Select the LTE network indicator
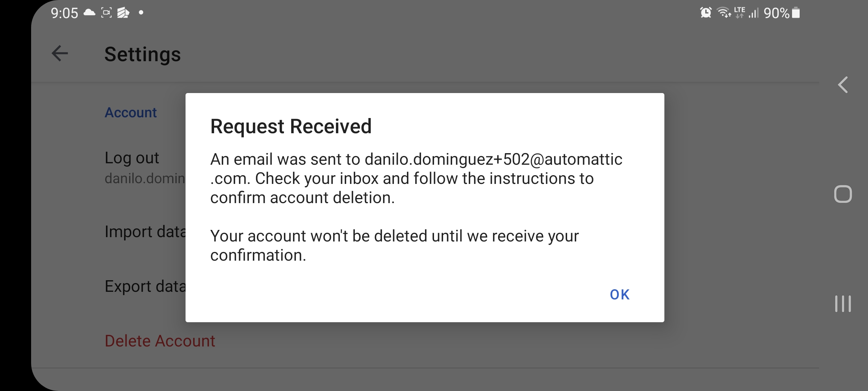868x391 pixels. [740, 13]
